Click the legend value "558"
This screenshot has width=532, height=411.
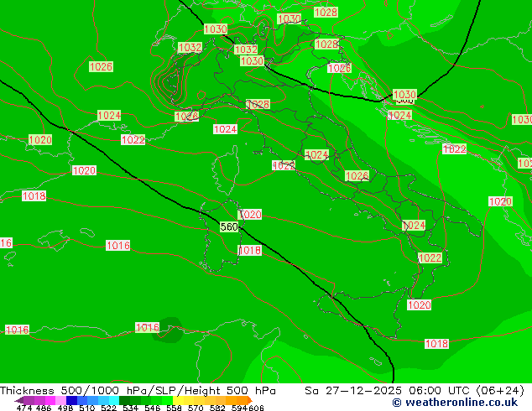tap(174, 408)
